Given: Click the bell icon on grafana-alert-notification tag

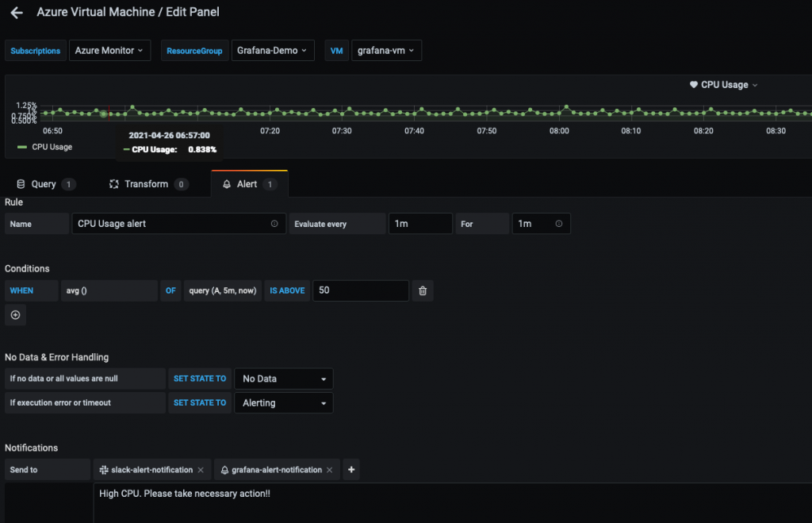Looking at the screenshot, I should [224, 469].
